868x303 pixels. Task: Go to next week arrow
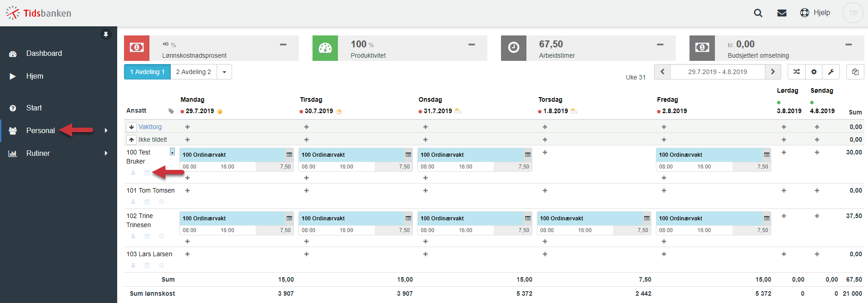tap(773, 72)
